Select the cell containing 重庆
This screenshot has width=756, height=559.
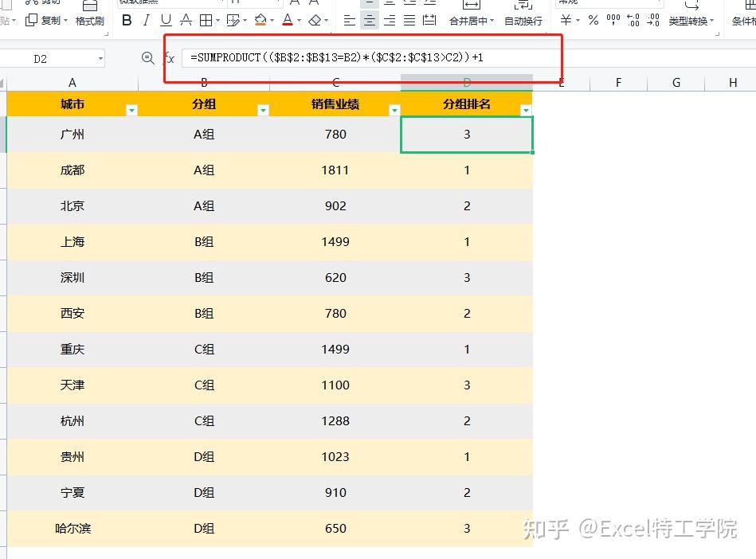72,349
